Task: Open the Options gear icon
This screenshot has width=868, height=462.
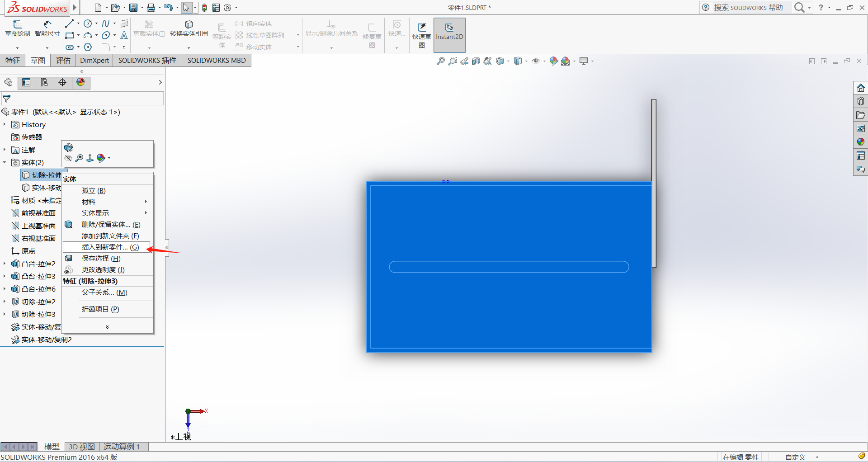Action: [227, 8]
